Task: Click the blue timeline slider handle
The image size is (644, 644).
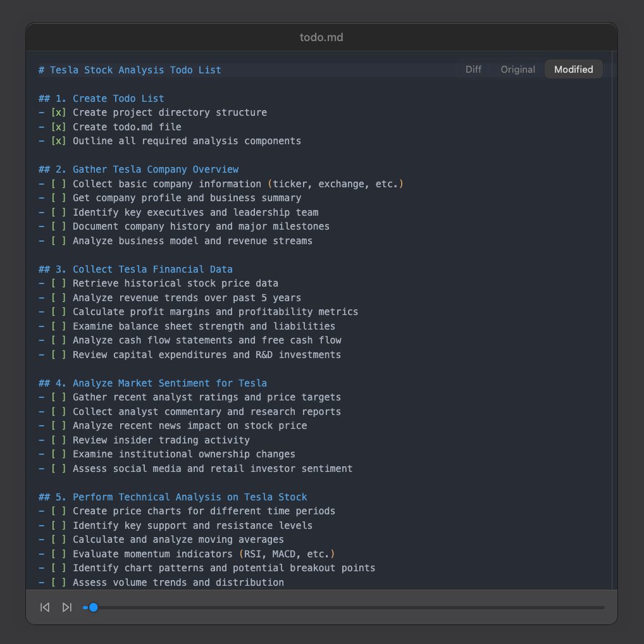Action: (93, 607)
